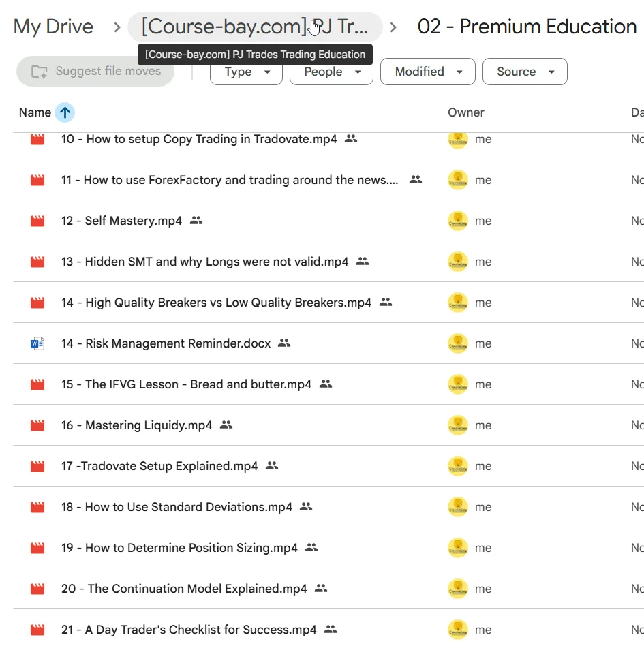Click owner "me" in Risk Management Reminder row
644x648 pixels.
coord(483,344)
